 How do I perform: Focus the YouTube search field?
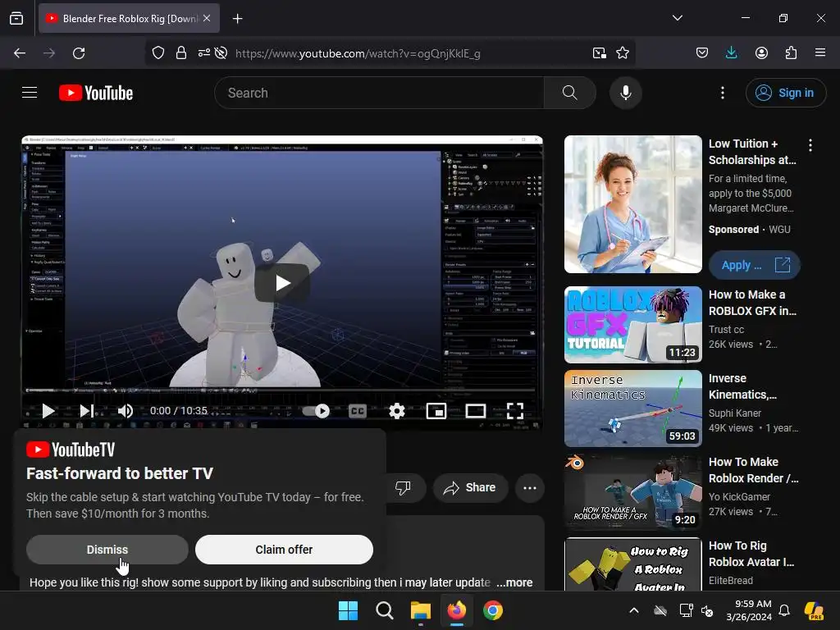tap(379, 93)
